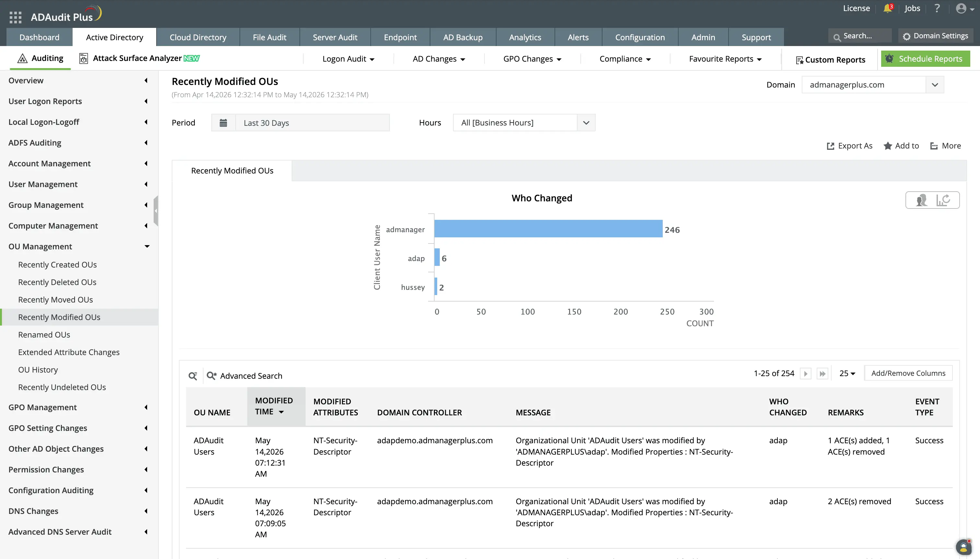Image resolution: width=980 pixels, height=559 pixels.
Task: Click the Schedule Reports clock icon
Action: 889,58
